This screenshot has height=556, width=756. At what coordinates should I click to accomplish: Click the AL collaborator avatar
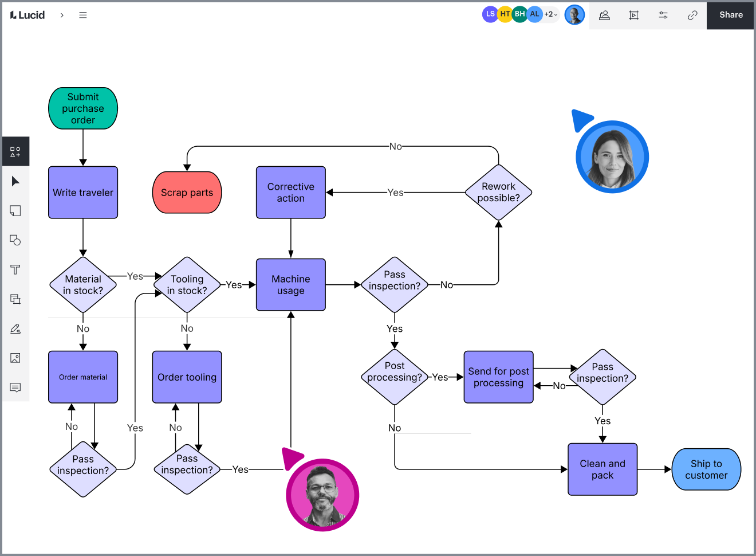coord(534,14)
